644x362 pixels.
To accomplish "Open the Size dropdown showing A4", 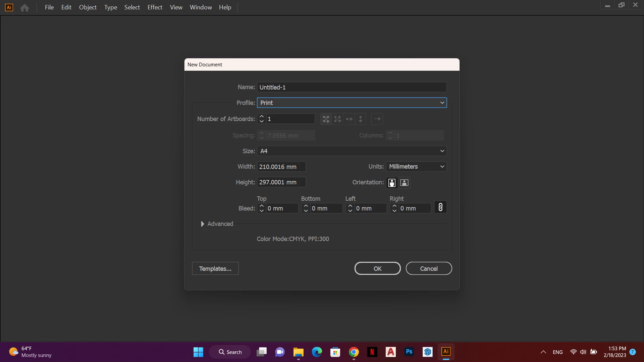I will pos(352,151).
